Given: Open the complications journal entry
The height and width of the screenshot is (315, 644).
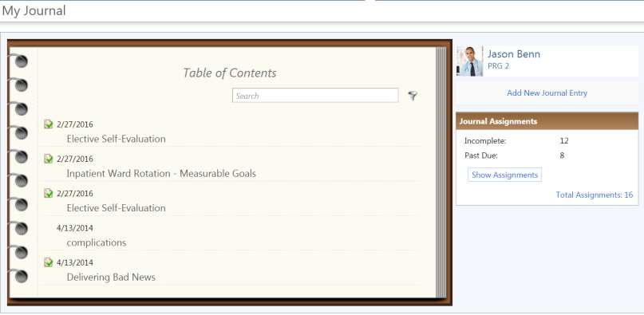Looking at the screenshot, I should click(x=97, y=242).
